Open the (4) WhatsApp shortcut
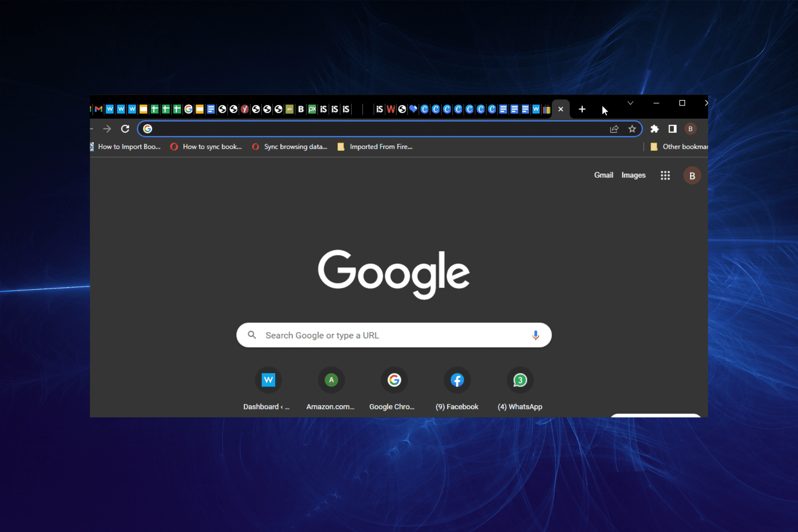This screenshot has width=798, height=532. pos(520,389)
